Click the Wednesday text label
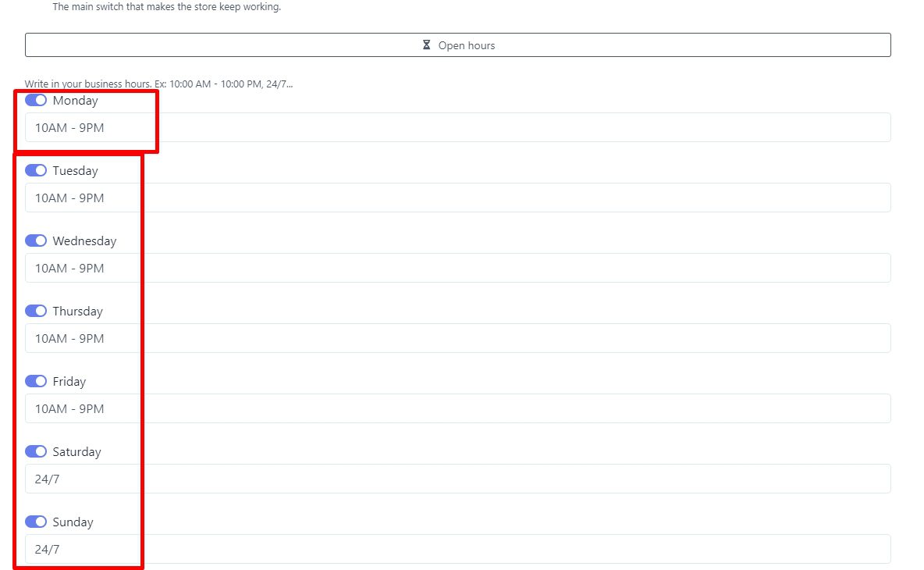 coord(84,241)
